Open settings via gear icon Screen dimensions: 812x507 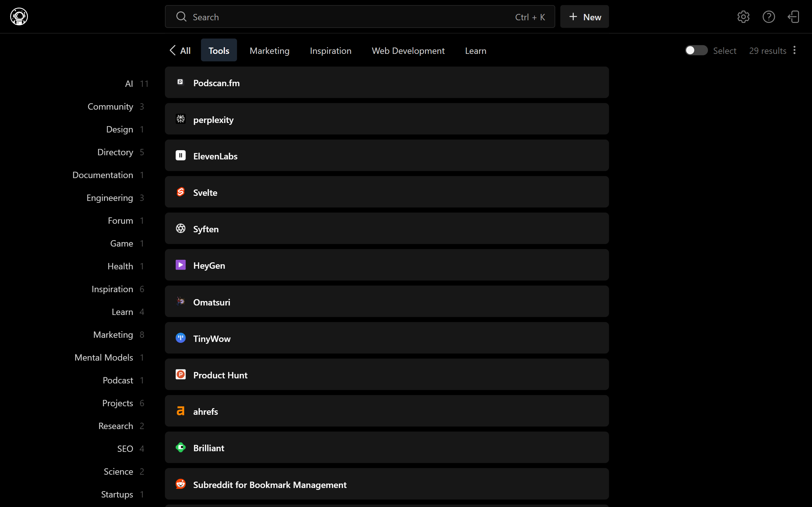[743, 17]
